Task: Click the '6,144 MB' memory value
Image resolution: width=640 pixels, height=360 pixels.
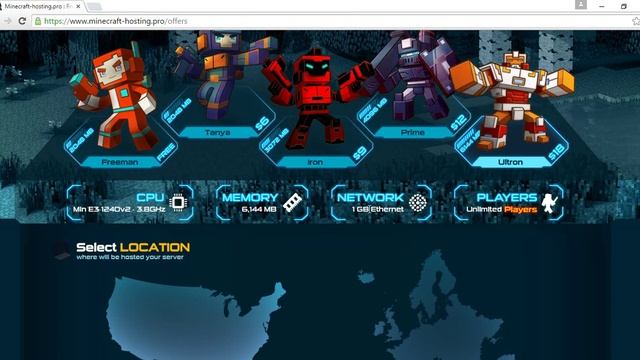Action: coord(259,209)
